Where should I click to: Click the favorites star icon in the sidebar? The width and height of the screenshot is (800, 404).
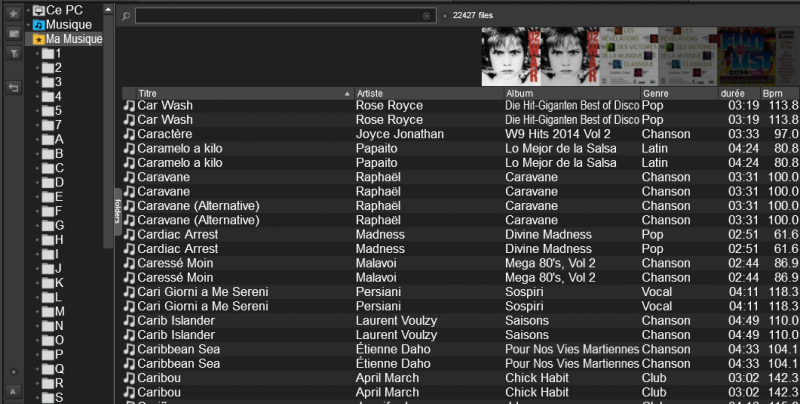14,15
